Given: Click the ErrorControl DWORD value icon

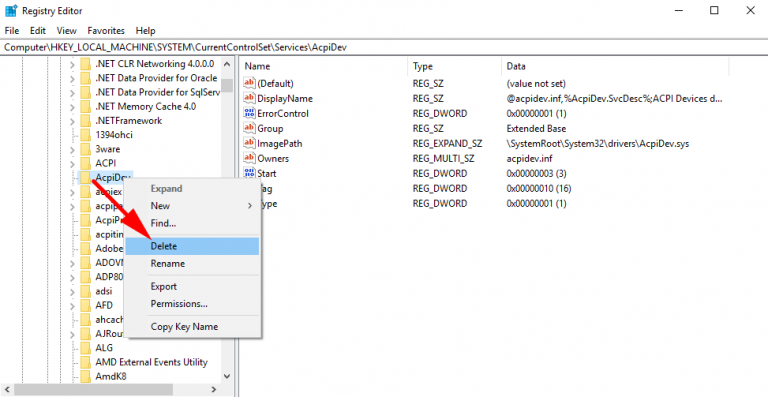Looking at the screenshot, I should pyautogui.click(x=249, y=114).
